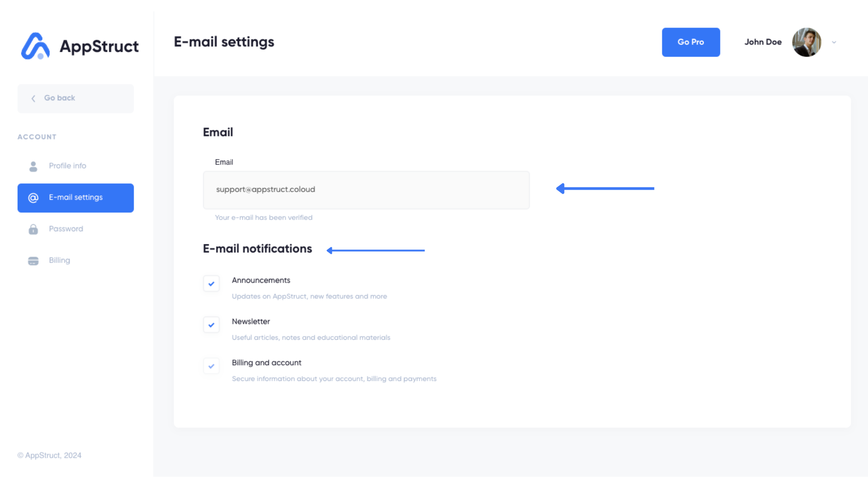Click the E-mail settings page title

pos(224,42)
